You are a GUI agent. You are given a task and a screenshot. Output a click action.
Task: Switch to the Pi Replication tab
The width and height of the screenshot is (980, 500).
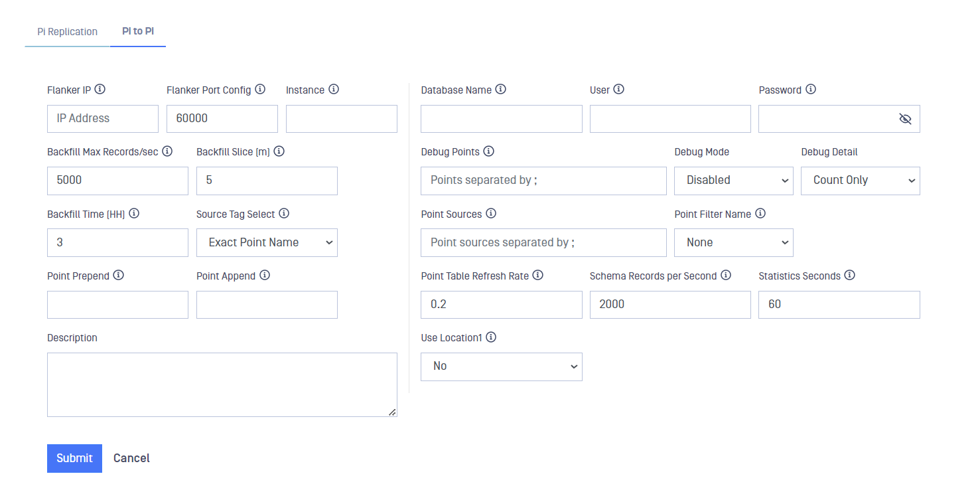point(68,32)
